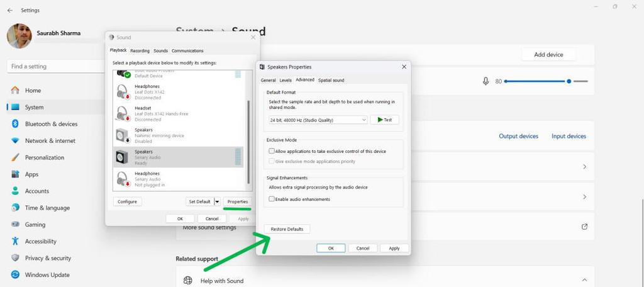Go back using the Settings back arrow

10,10
